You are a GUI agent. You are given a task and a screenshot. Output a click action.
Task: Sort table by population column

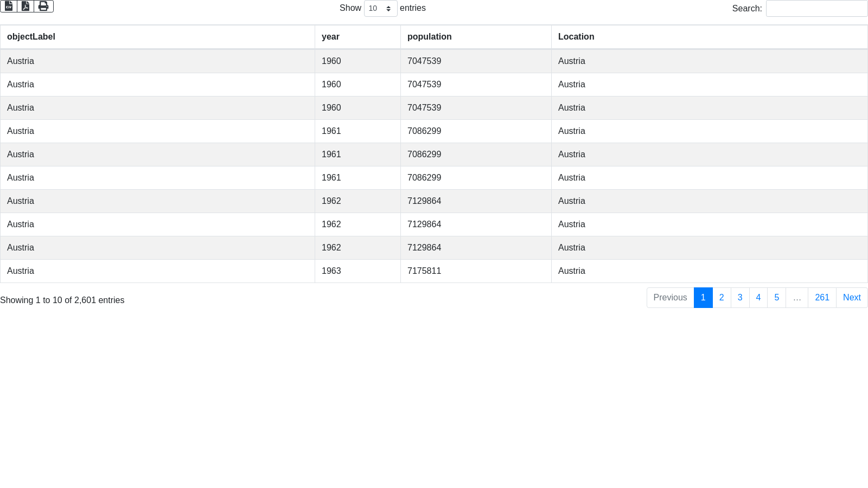(429, 37)
